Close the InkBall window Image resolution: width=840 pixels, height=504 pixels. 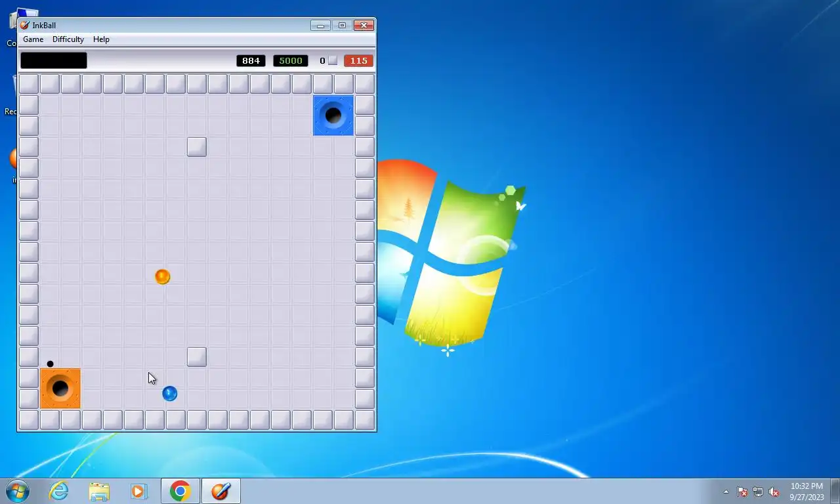pyautogui.click(x=364, y=26)
